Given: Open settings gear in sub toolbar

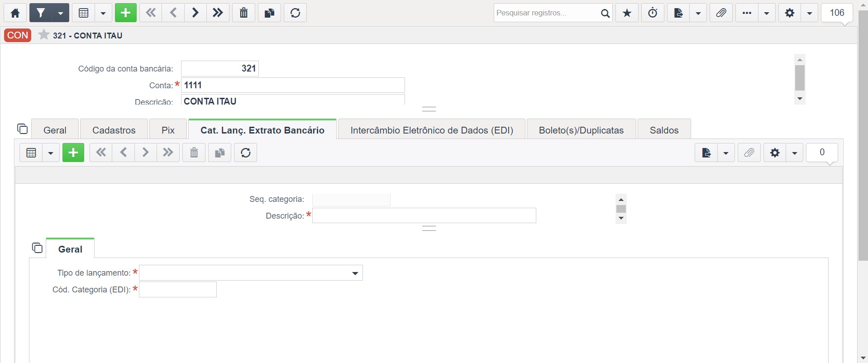Looking at the screenshot, I should tap(775, 153).
